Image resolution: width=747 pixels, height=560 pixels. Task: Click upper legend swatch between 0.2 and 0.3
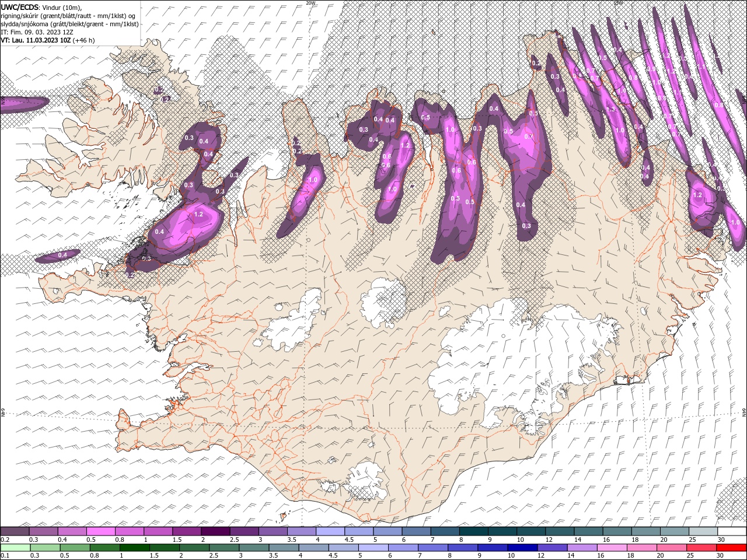coord(15,531)
